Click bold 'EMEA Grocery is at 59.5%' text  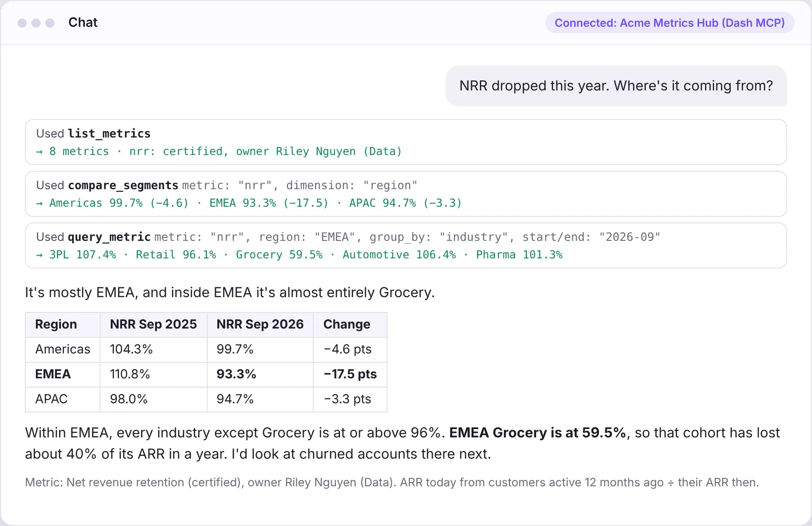point(537,433)
